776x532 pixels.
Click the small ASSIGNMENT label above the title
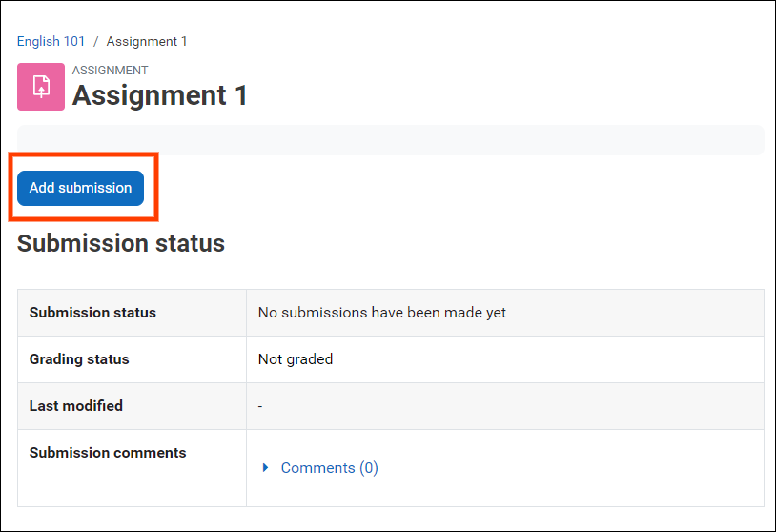point(110,71)
